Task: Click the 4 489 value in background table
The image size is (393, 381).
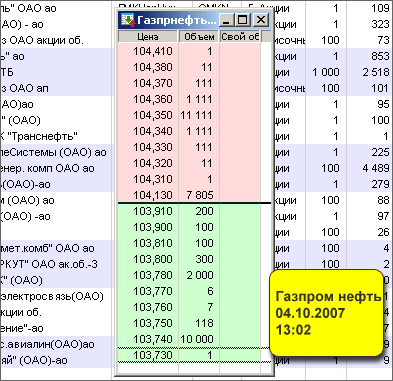Action: pos(376,168)
